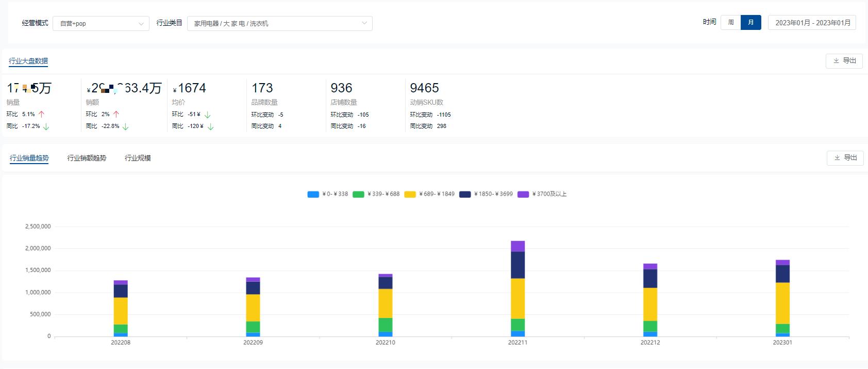
Task: Open the 行业销量趋势 tab
Action: (x=29, y=158)
